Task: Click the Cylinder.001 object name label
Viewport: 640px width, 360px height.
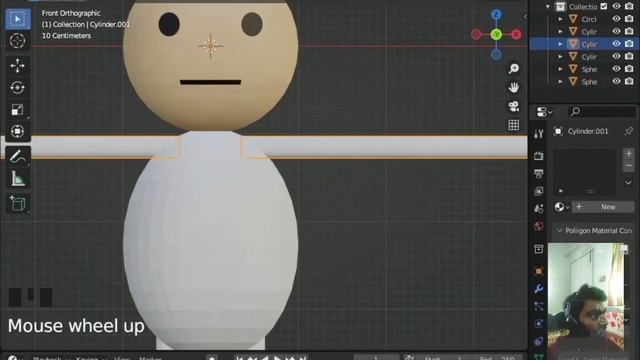Action: 588,131
